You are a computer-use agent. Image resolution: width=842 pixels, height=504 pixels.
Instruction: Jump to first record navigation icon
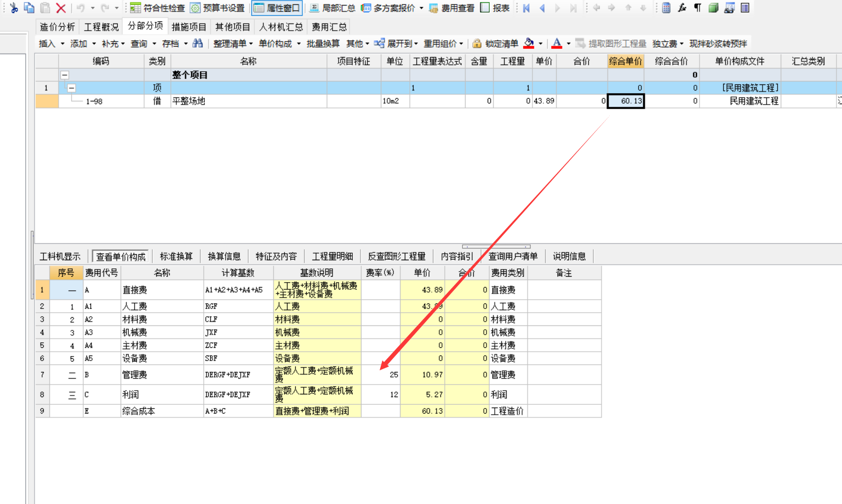pos(526,8)
